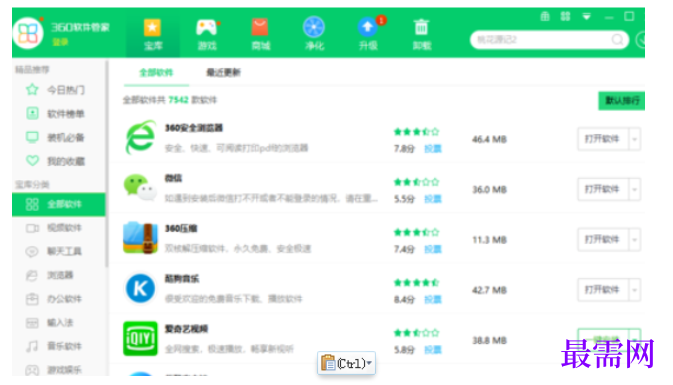This screenshot has width=673, height=385.
Task: Open 酷狗音乐 with 打开软件 button
Action: [603, 290]
